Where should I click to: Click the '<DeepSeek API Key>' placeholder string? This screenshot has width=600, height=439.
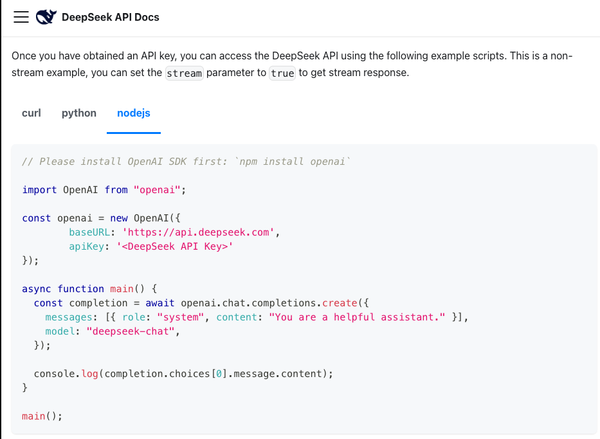coord(174,246)
